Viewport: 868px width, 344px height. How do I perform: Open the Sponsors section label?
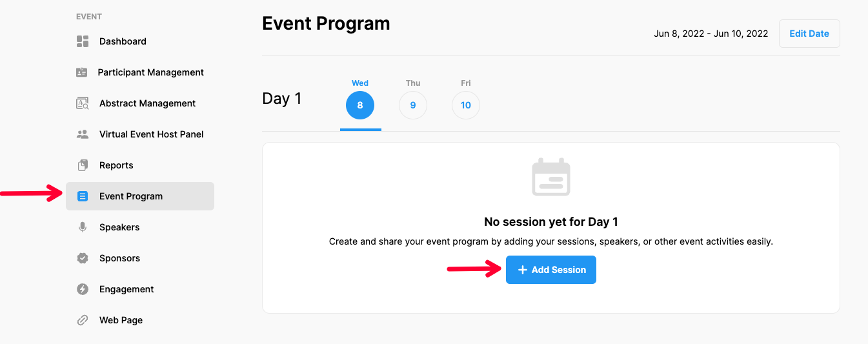pyautogui.click(x=119, y=258)
